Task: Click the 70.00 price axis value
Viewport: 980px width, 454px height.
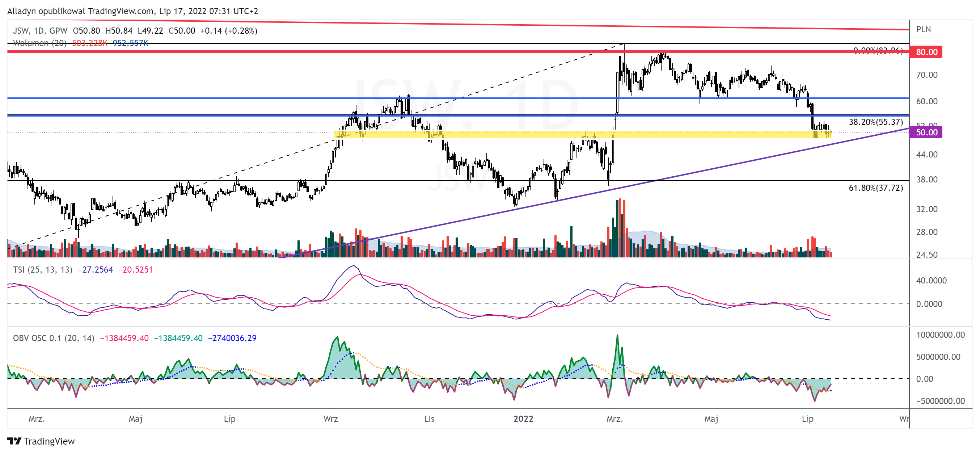Action: coord(927,75)
